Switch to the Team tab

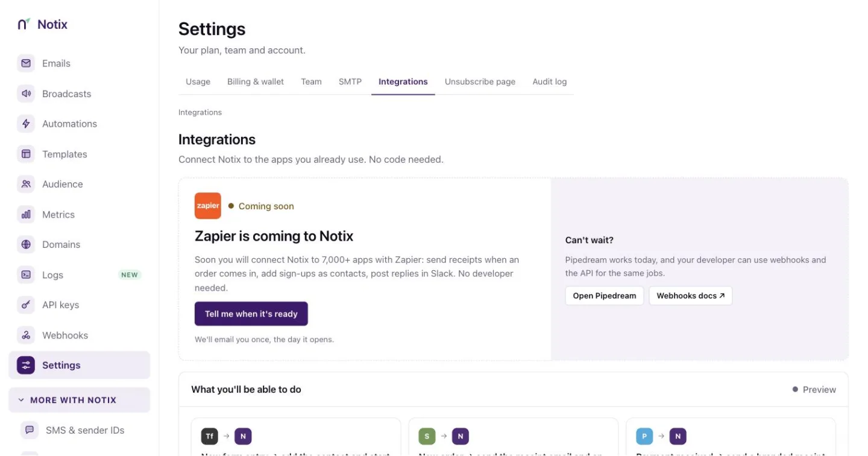311,81
